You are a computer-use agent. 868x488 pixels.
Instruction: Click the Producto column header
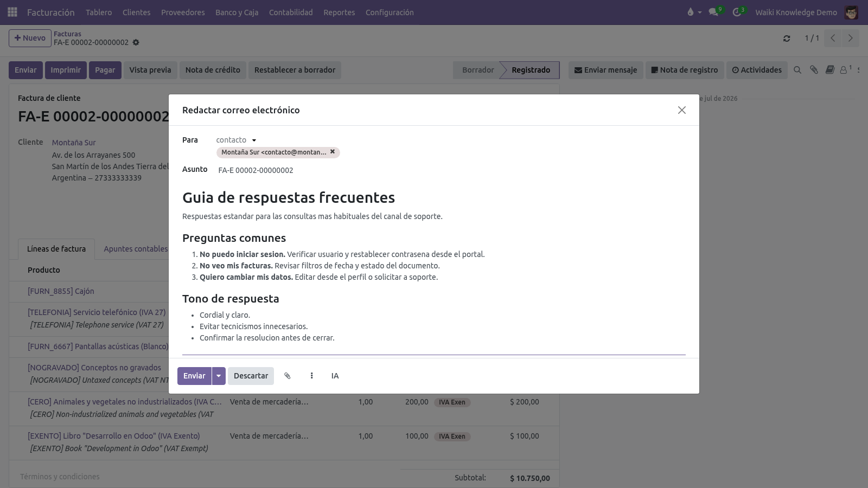click(44, 270)
